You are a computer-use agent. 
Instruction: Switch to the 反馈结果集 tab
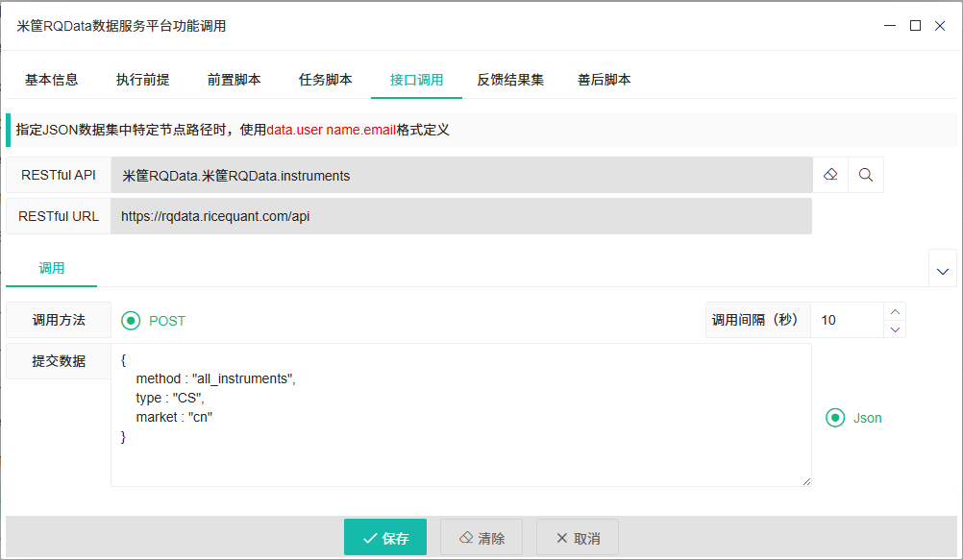[x=509, y=81]
